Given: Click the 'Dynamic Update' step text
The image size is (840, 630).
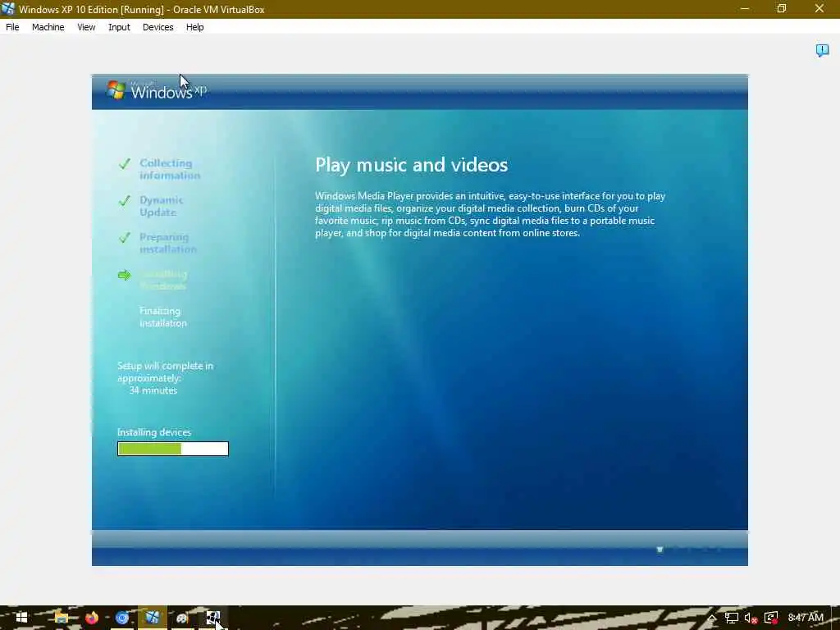Looking at the screenshot, I should coord(162,206).
